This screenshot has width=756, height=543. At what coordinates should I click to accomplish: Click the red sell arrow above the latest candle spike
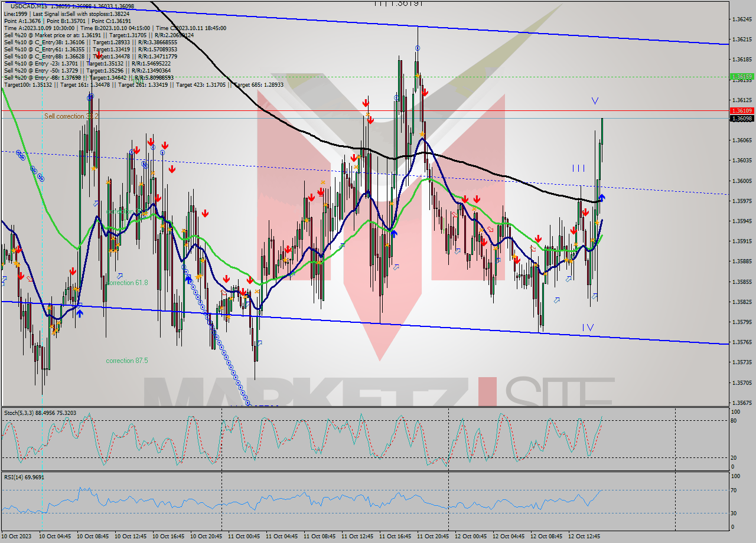tap(586, 212)
